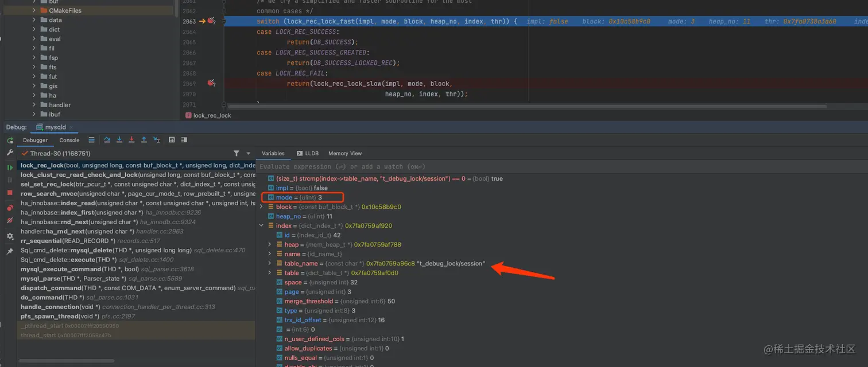Select the rr_sequential stack frame
868x367 pixels.
[x=136, y=241]
